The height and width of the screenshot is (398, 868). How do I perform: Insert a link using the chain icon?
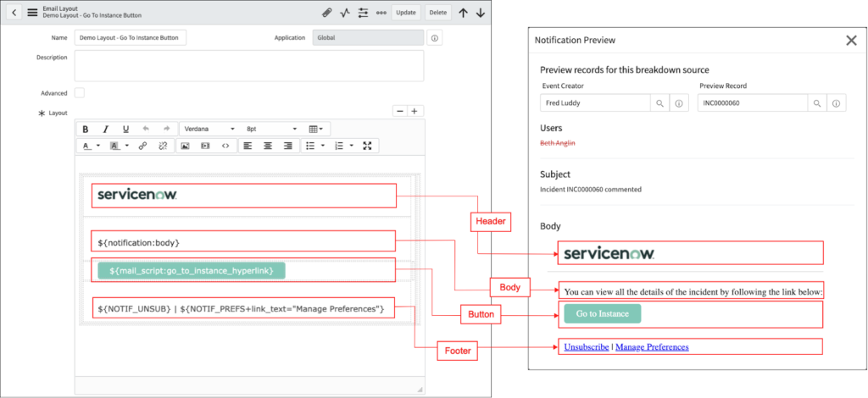coord(143,146)
